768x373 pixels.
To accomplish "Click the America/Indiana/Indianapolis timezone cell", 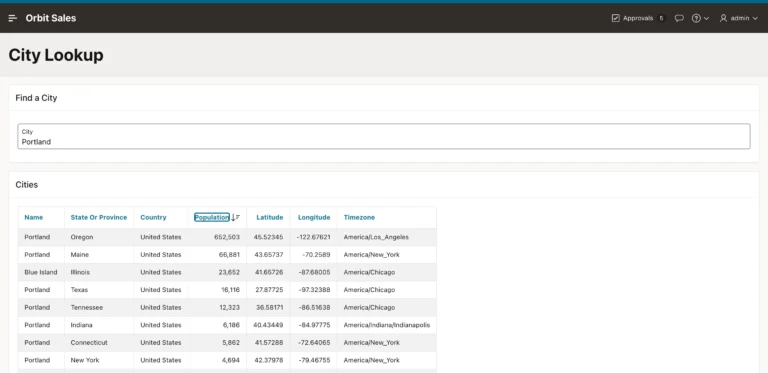I will (x=387, y=325).
